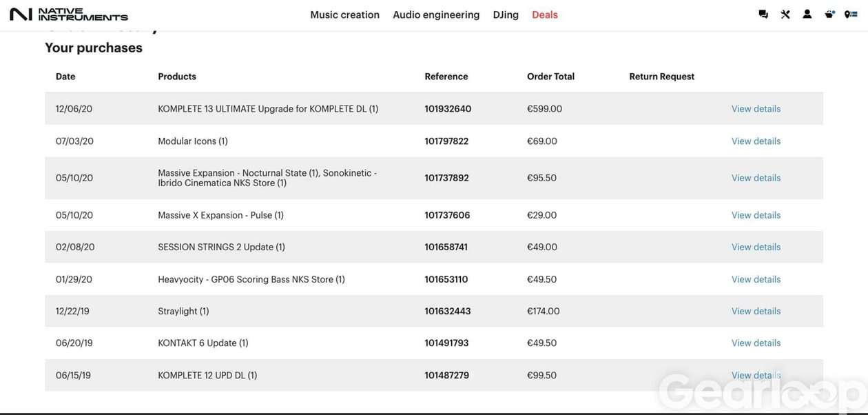
Task: Click the Native Instruments logo
Action: pyautogui.click(x=69, y=14)
